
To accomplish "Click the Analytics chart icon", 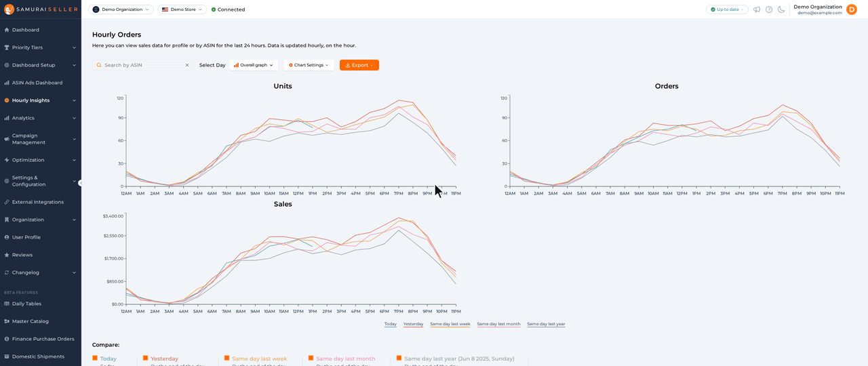I will click(x=7, y=118).
